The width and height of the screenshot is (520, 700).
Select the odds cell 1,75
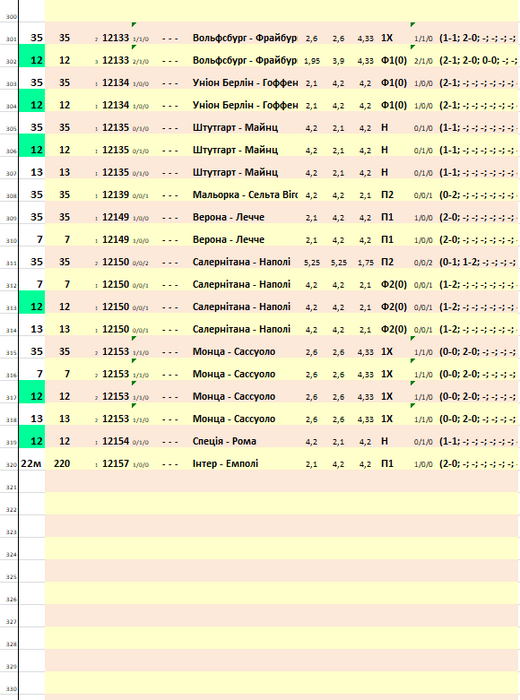click(366, 262)
